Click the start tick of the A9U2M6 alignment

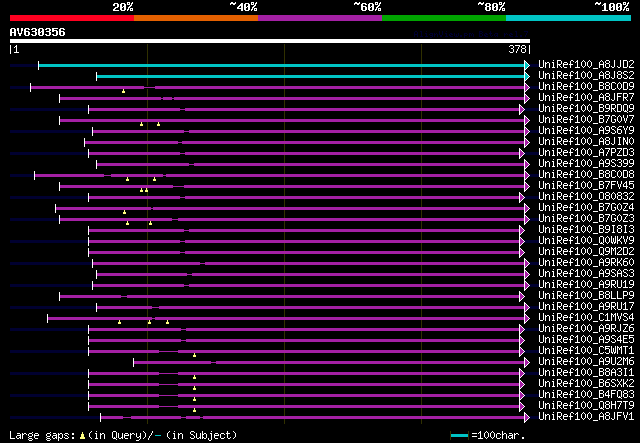click(x=133, y=362)
